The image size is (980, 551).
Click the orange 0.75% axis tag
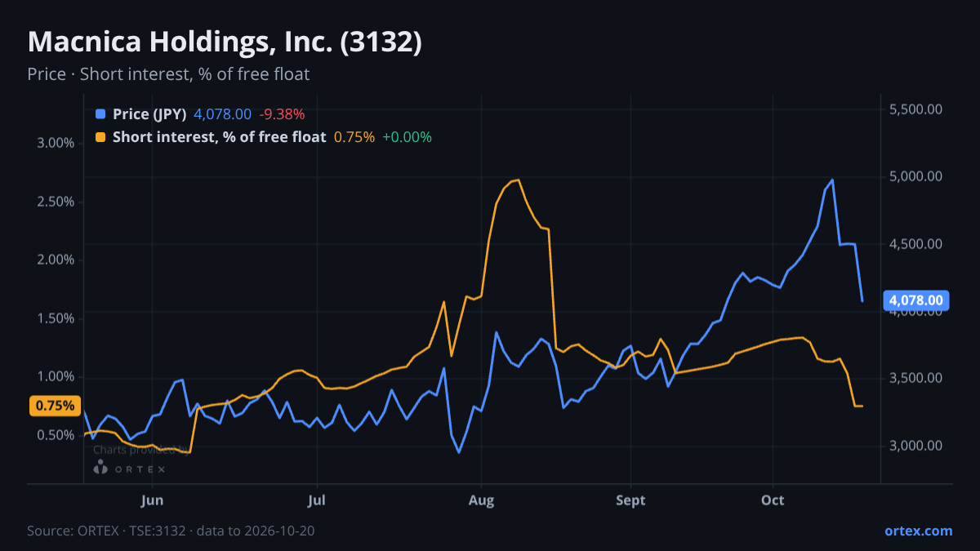pyautogui.click(x=56, y=406)
